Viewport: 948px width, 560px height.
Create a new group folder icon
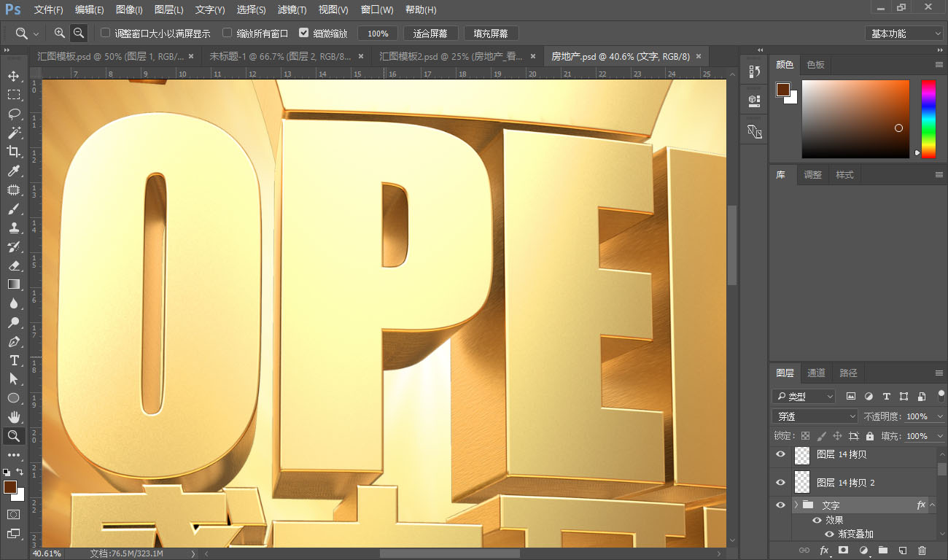coord(882,551)
